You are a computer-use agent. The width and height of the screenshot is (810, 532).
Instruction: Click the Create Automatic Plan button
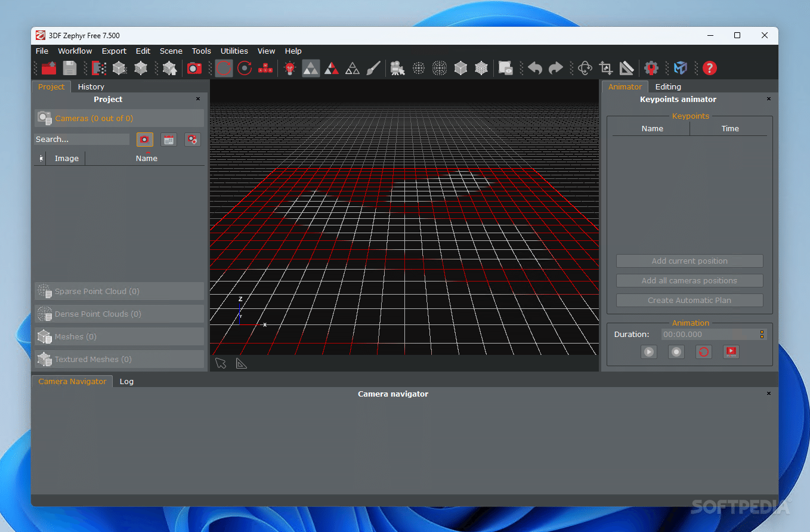[690, 300]
